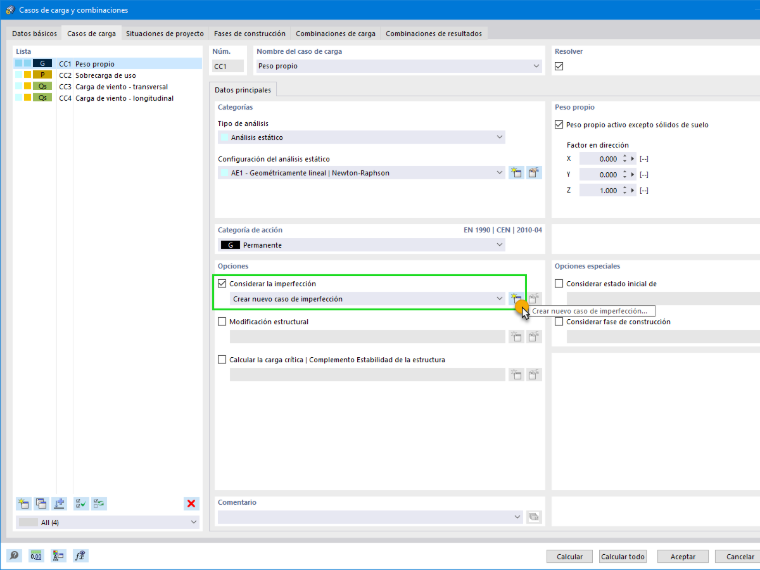
Task: Adjust Z factor spinner
Action: 625,190
